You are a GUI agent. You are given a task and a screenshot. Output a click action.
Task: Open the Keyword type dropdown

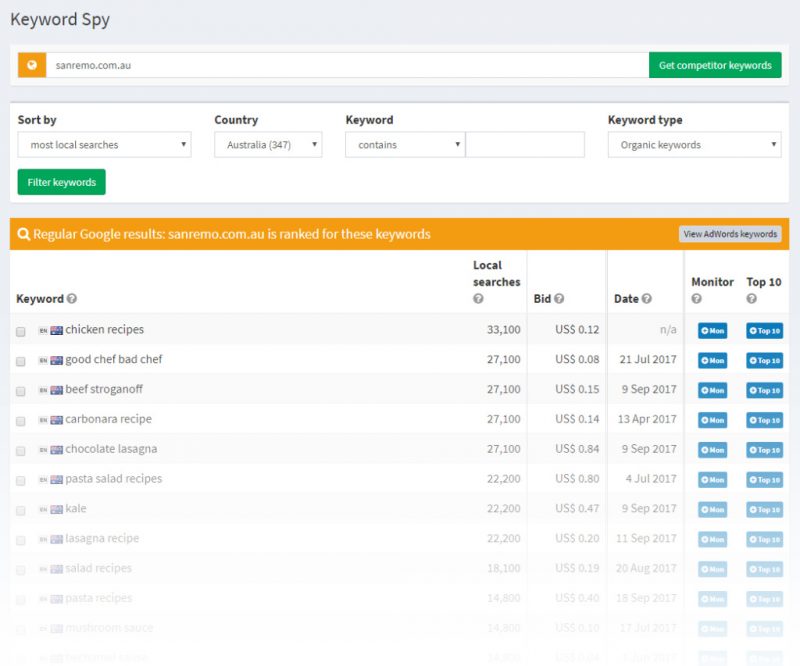click(x=694, y=145)
